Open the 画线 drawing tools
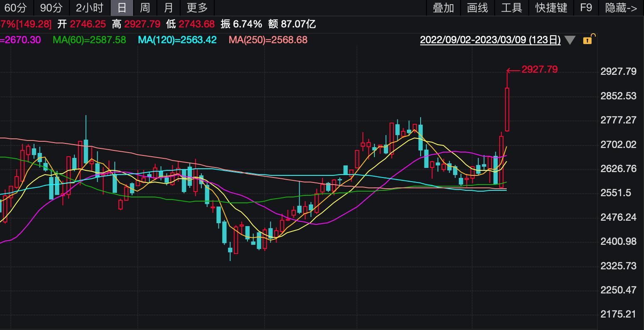 point(478,8)
